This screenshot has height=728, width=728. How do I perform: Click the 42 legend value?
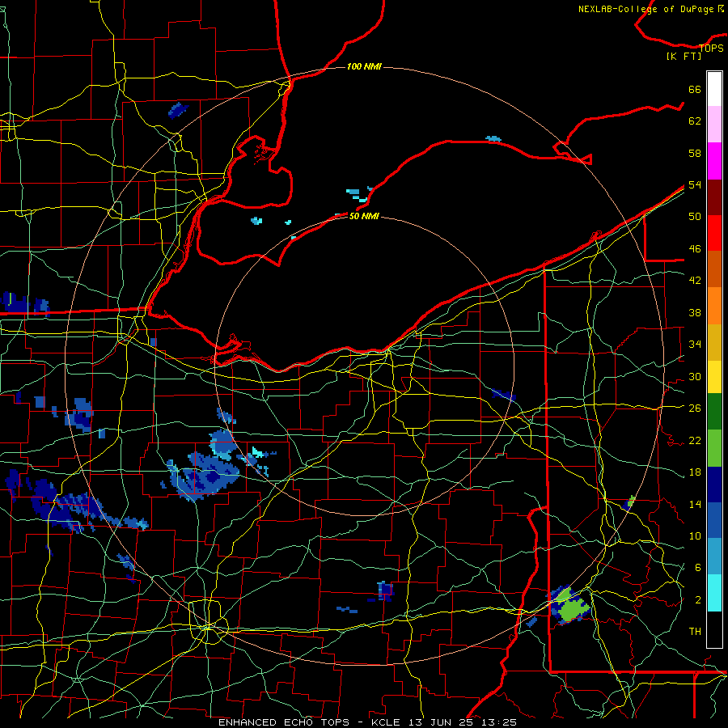coord(695,281)
